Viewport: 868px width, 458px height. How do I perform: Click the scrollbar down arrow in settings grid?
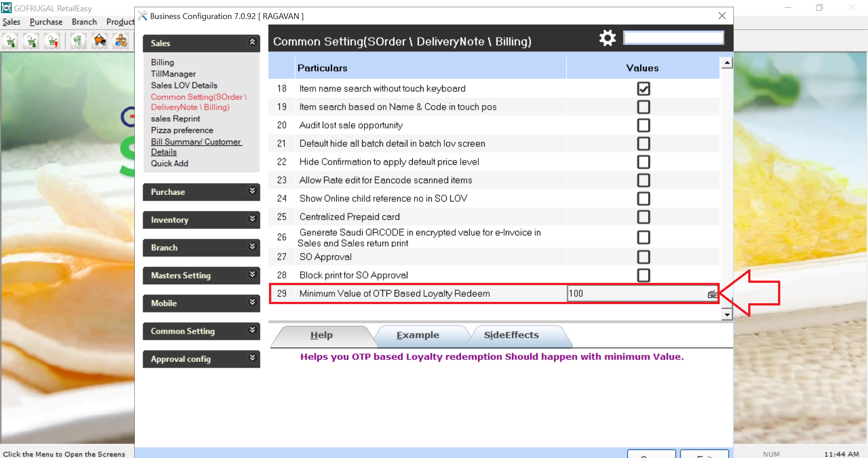click(x=727, y=315)
